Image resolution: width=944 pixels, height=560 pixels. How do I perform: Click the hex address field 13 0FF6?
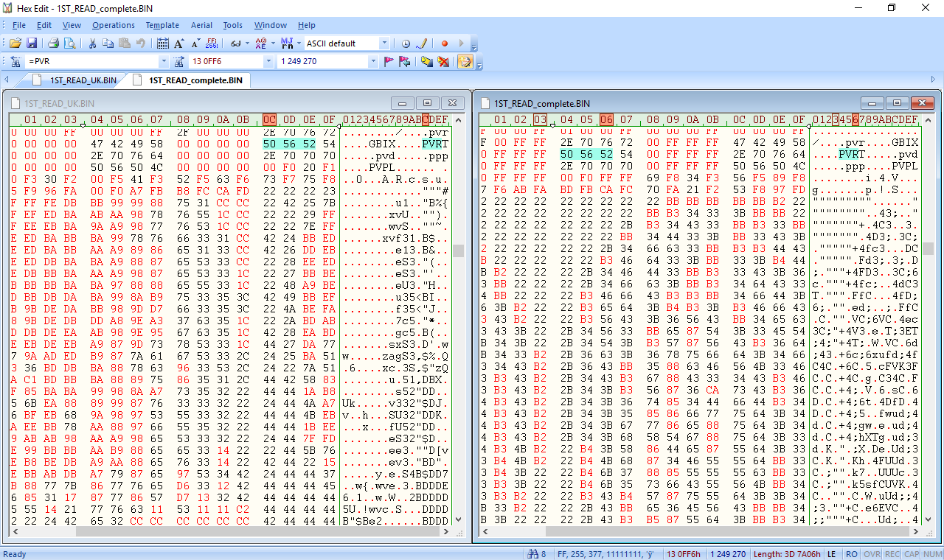pos(226,61)
